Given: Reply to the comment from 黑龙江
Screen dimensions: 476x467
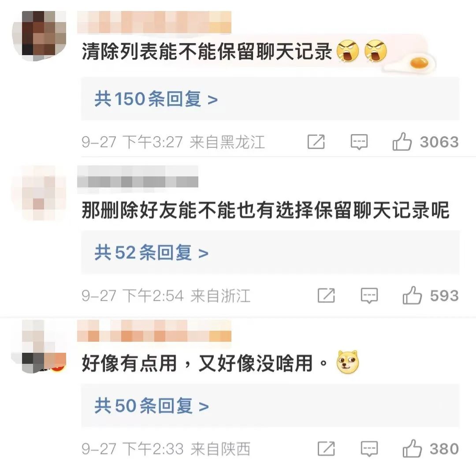Looking at the screenshot, I should 359,142.
